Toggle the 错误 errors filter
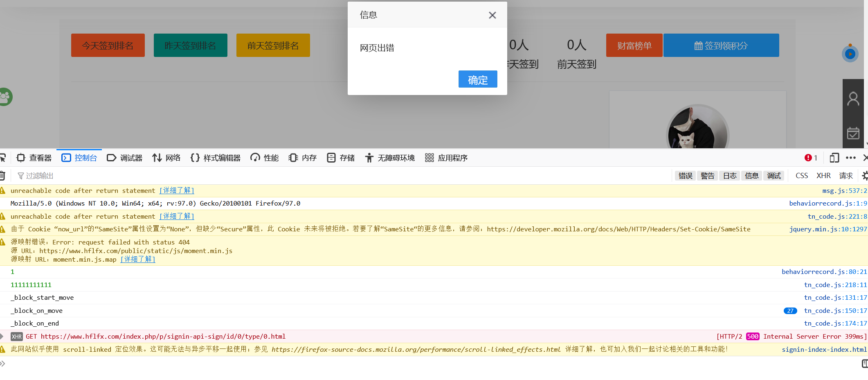This screenshot has width=868, height=380. coord(685,176)
